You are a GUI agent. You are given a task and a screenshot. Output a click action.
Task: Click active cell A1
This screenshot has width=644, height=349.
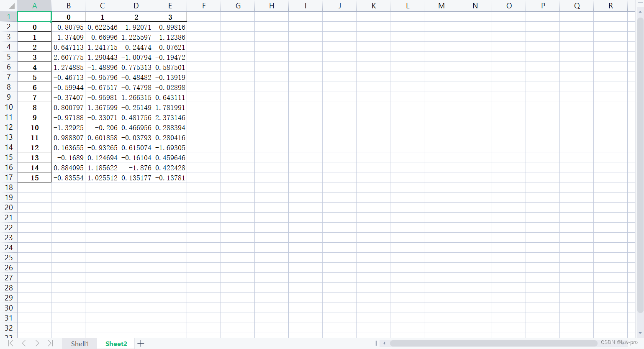(x=34, y=17)
